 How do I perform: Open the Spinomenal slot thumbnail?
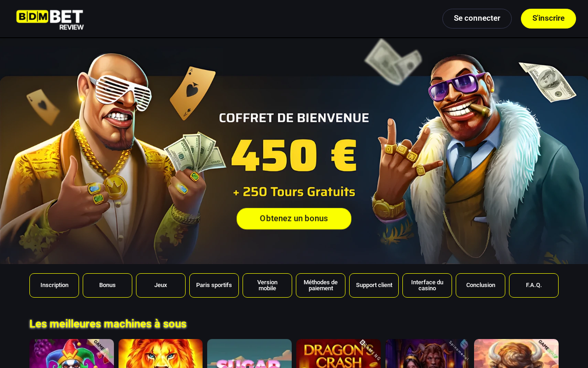(x=427, y=354)
